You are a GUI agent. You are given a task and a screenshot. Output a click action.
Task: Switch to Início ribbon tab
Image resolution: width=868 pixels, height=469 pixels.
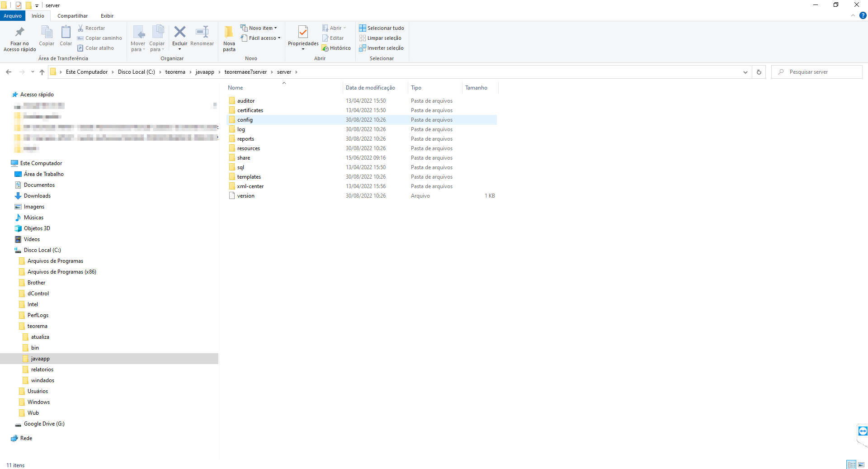(38, 16)
